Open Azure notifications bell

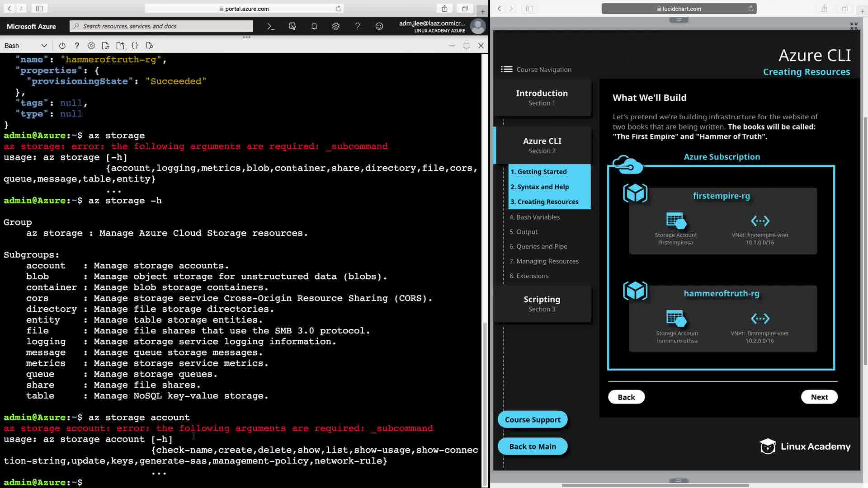click(314, 26)
